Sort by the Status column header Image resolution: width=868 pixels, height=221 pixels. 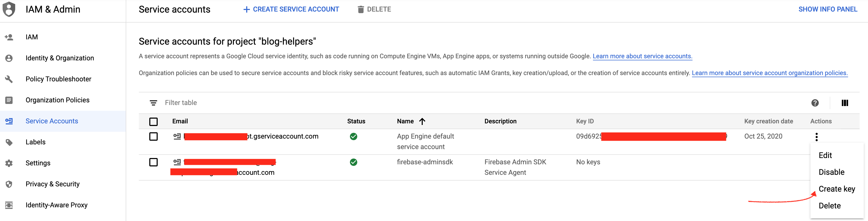(x=356, y=121)
